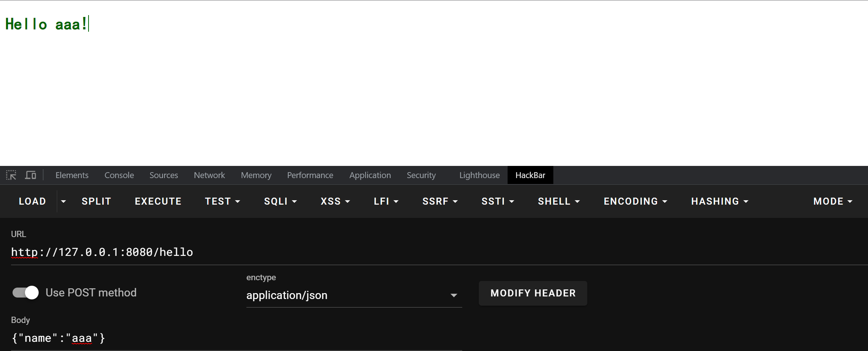This screenshot has height=351, width=868.
Task: Click the MODIFY HEADER button
Action: coord(532,293)
